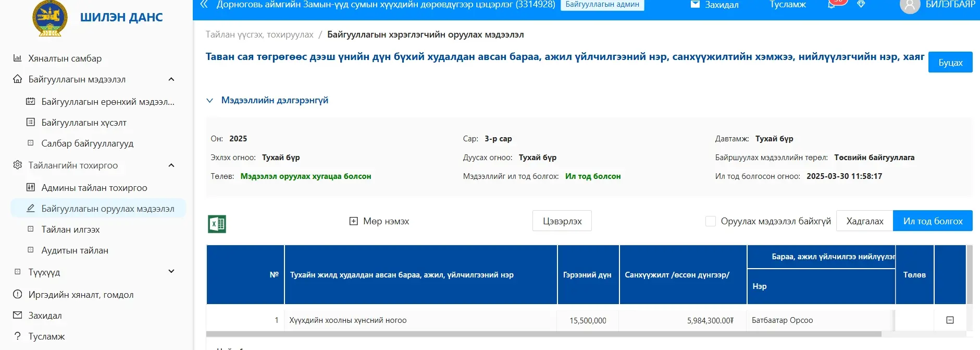Click the Ил тод болсон status text
This screenshot has height=350, width=980.
(593, 176)
